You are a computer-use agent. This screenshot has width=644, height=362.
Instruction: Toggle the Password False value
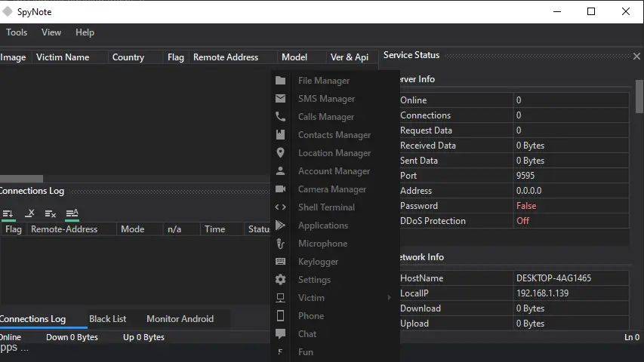point(526,206)
